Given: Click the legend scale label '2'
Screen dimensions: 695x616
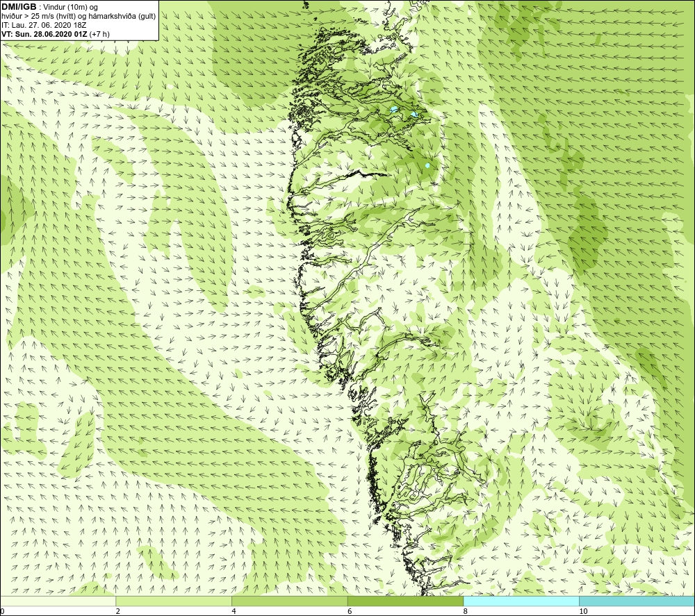Looking at the screenshot, I should pyautogui.click(x=118, y=611).
